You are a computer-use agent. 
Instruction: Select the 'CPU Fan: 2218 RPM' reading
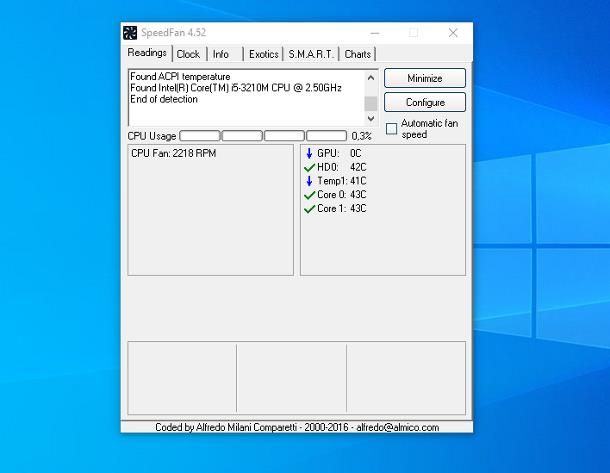click(x=174, y=153)
